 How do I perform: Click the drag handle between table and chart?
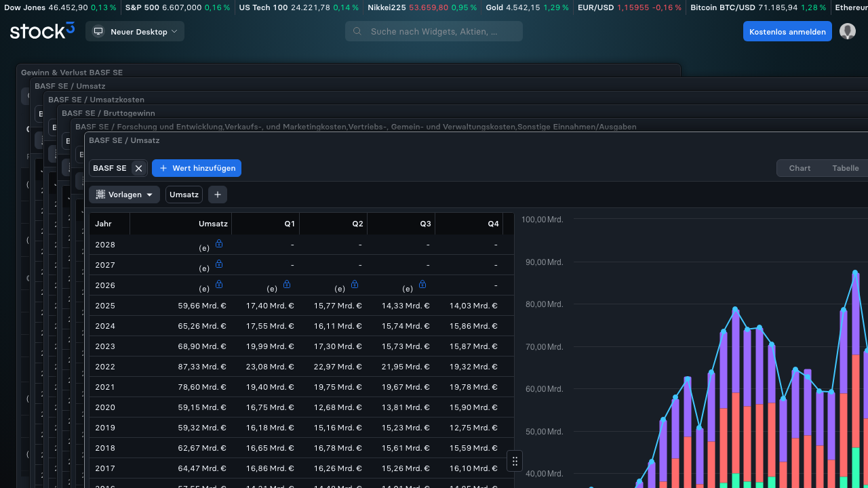[x=515, y=461]
